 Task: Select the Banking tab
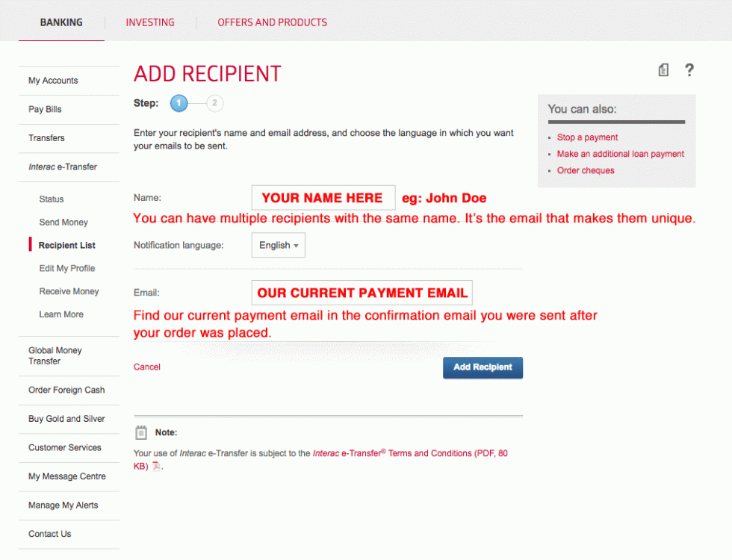click(61, 22)
